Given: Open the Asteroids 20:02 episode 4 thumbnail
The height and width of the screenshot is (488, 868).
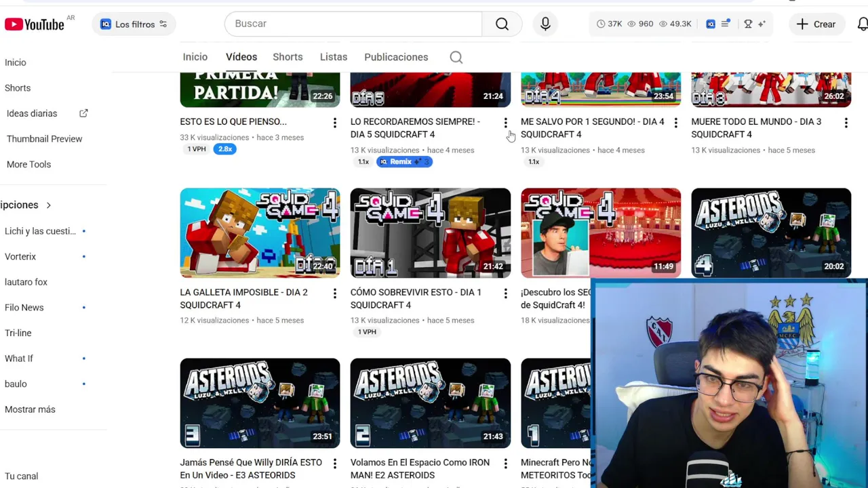Looking at the screenshot, I should 771,233.
